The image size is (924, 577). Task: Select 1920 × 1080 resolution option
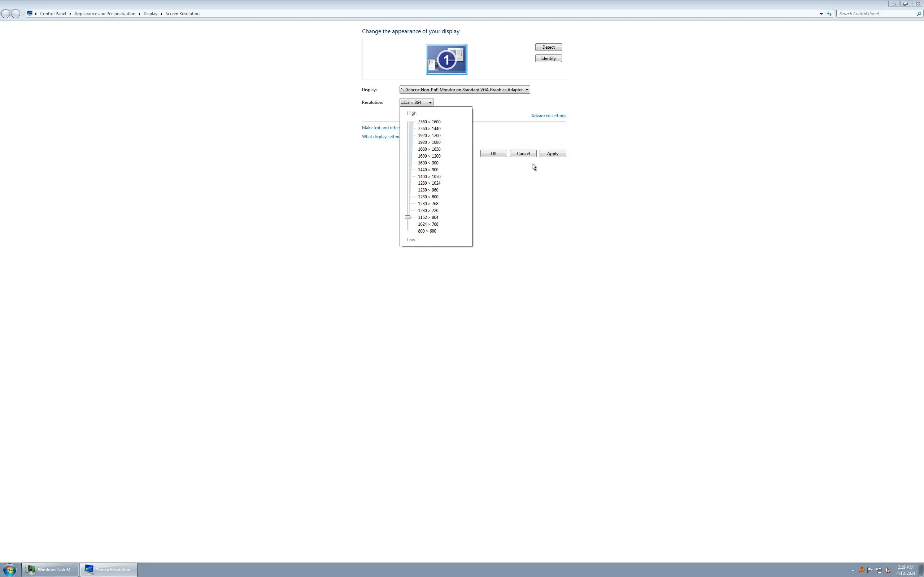(429, 142)
